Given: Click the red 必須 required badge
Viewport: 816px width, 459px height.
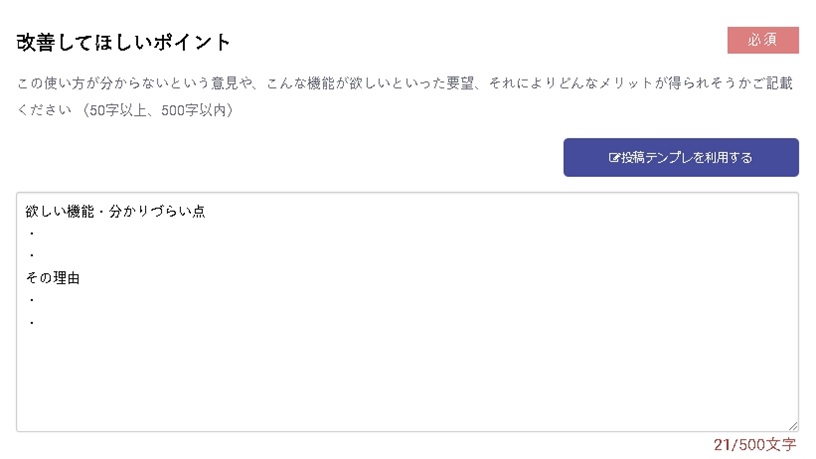Looking at the screenshot, I should tap(763, 40).
